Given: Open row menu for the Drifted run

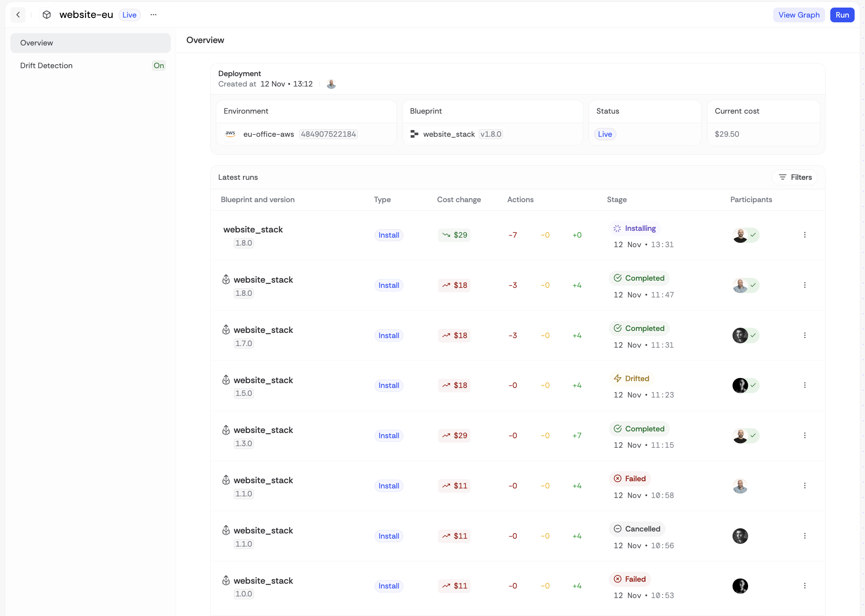Looking at the screenshot, I should coord(804,385).
